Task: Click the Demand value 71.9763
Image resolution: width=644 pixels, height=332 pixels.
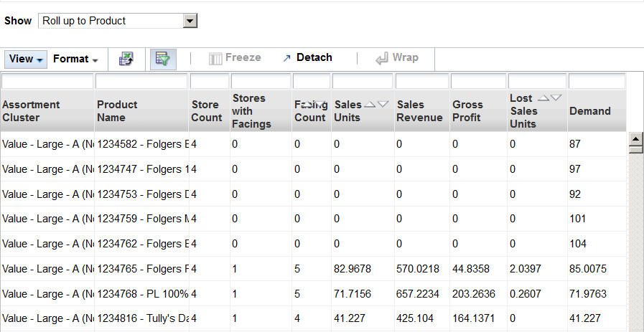Action: point(588,294)
